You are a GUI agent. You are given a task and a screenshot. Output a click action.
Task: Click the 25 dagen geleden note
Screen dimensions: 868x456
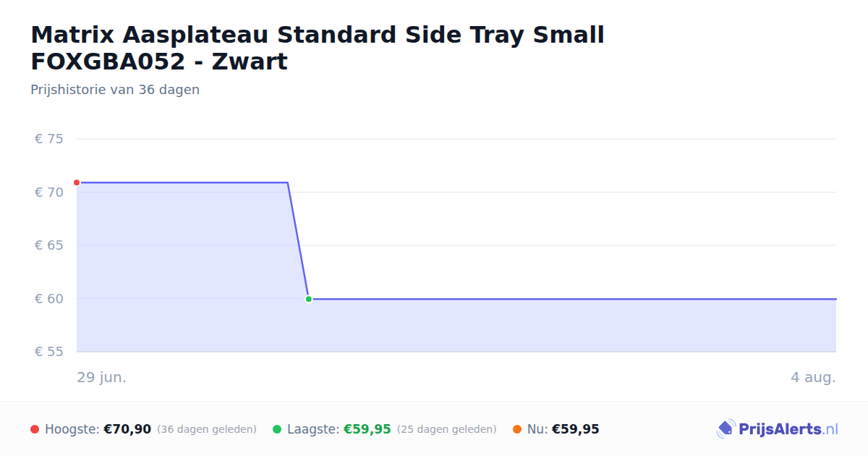pyautogui.click(x=446, y=429)
